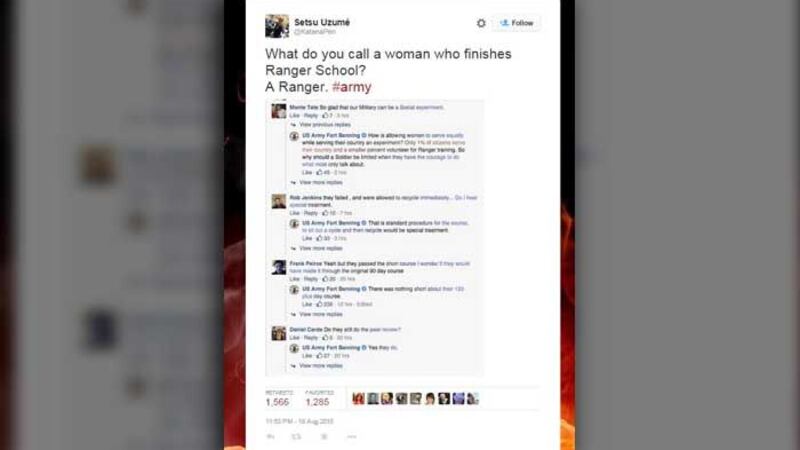The height and width of the screenshot is (450, 800).
Task: Click the Follow button
Action: point(516,23)
